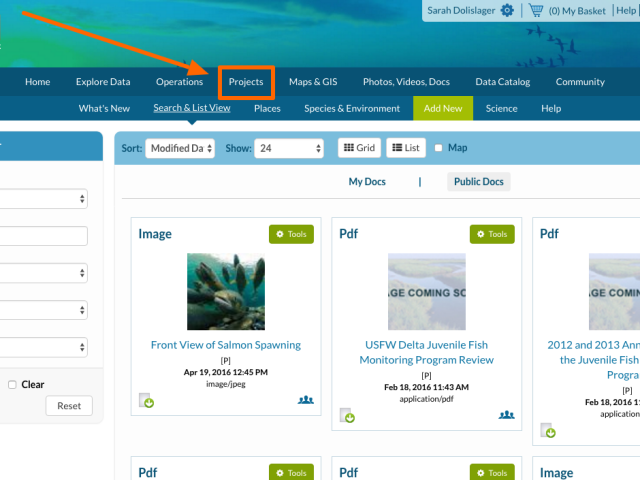The image size is (640, 480).
Task: Open Photos, Videos, Docs menu
Action: [x=406, y=82]
